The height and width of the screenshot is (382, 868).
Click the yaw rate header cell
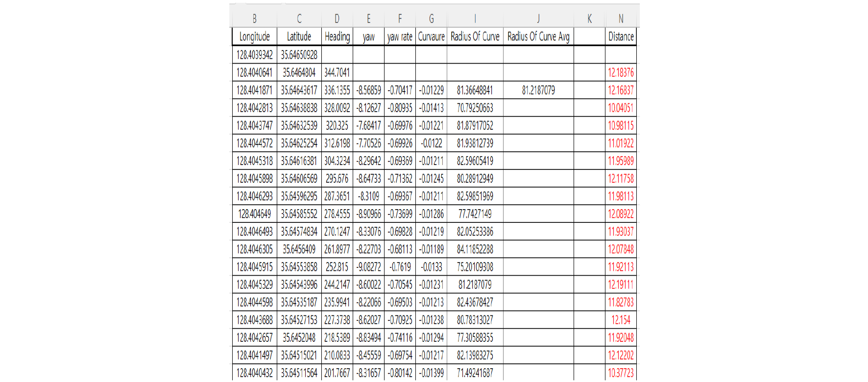pyautogui.click(x=400, y=37)
